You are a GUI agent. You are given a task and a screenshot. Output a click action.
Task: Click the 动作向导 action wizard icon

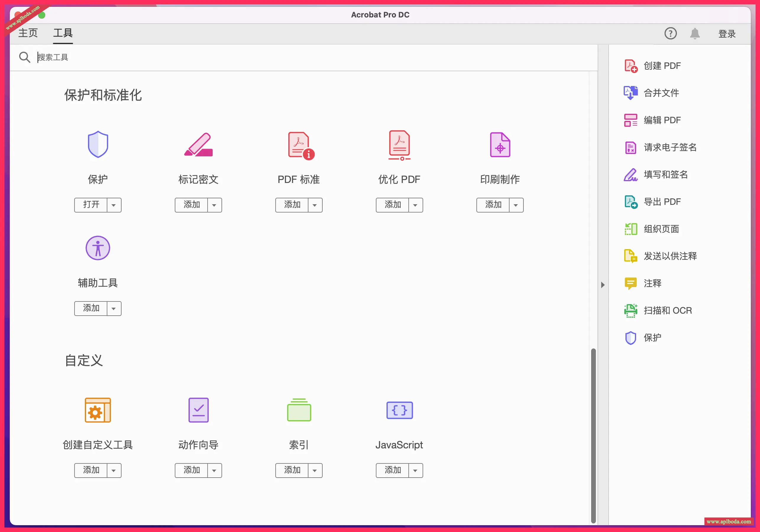198,410
